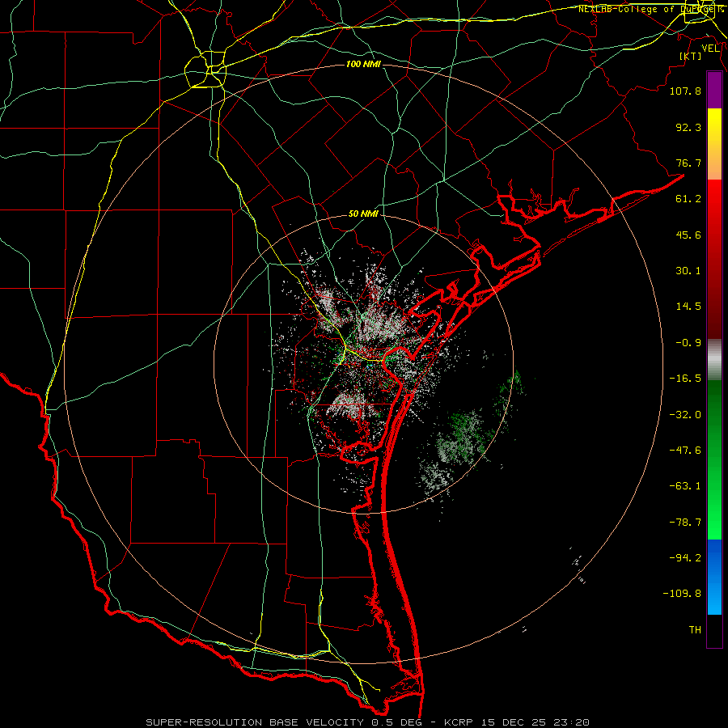This screenshot has width=728, height=728.
Task: Click the 107.8 value on velocity scale
Action: coord(685,91)
